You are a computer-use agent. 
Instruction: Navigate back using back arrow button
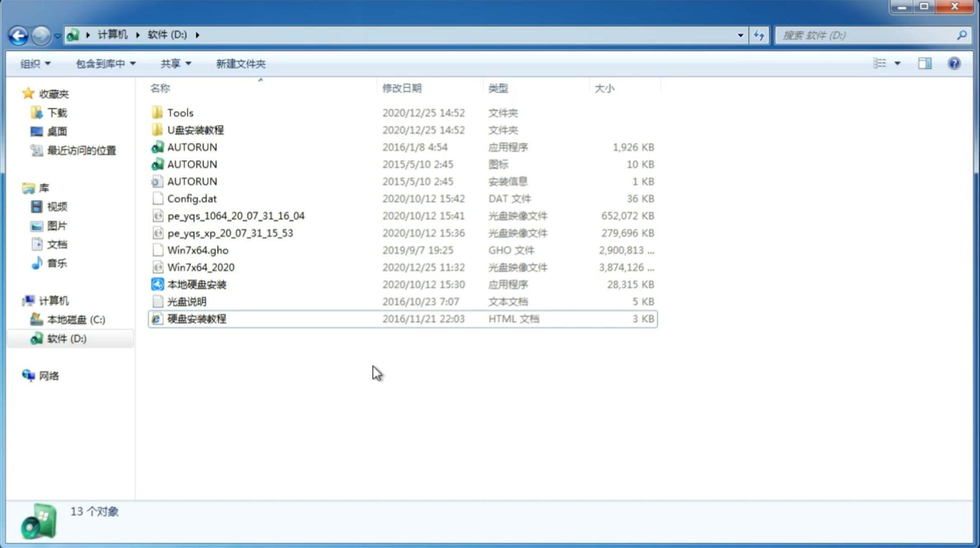pyautogui.click(x=18, y=34)
